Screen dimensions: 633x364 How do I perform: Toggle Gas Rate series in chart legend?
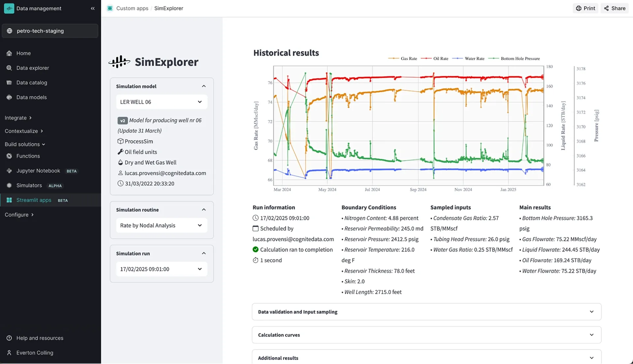(403, 58)
